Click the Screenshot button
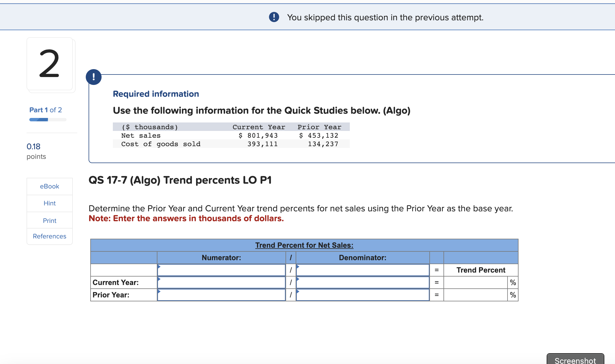This screenshot has height=364, width=615. [x=575, y=359]
